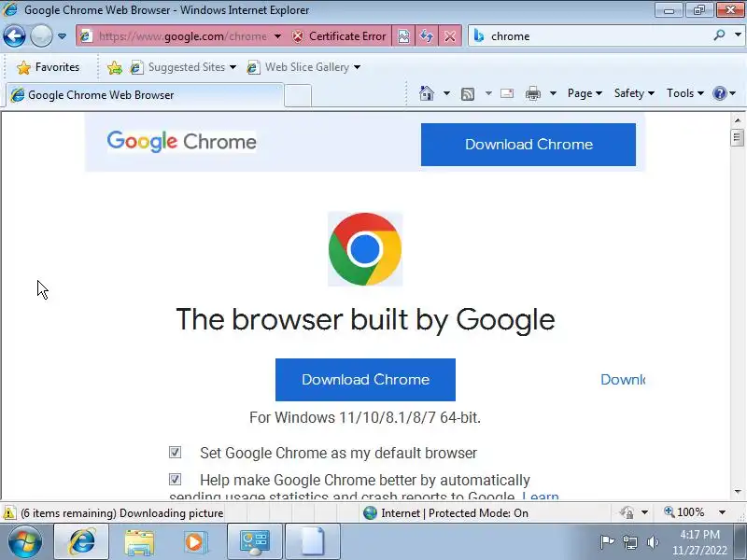This screenshot has width=747, height=560.
Task: Click the blank document taskbar icon
Action: [313, 542]
